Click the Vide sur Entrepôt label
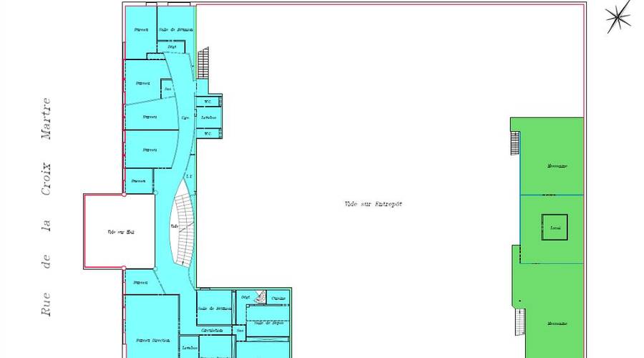This screenshot has width=644, height=358. (373, 204)
